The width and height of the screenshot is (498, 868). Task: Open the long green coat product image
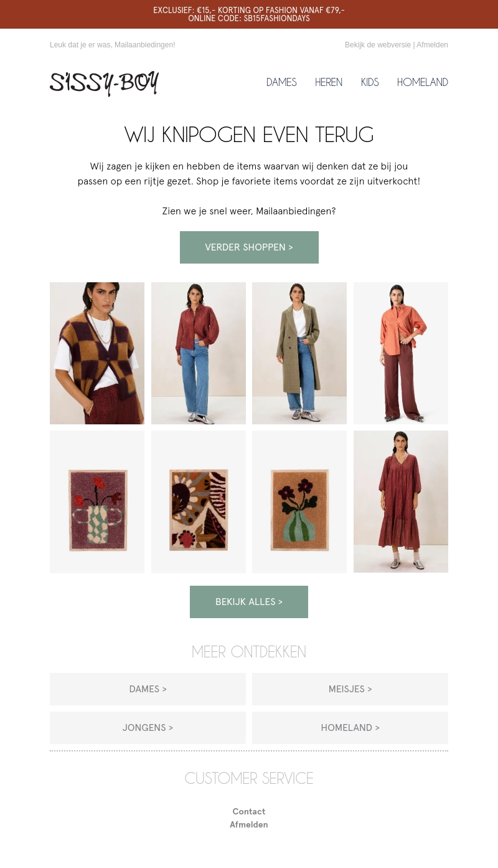tap(299, 353)
